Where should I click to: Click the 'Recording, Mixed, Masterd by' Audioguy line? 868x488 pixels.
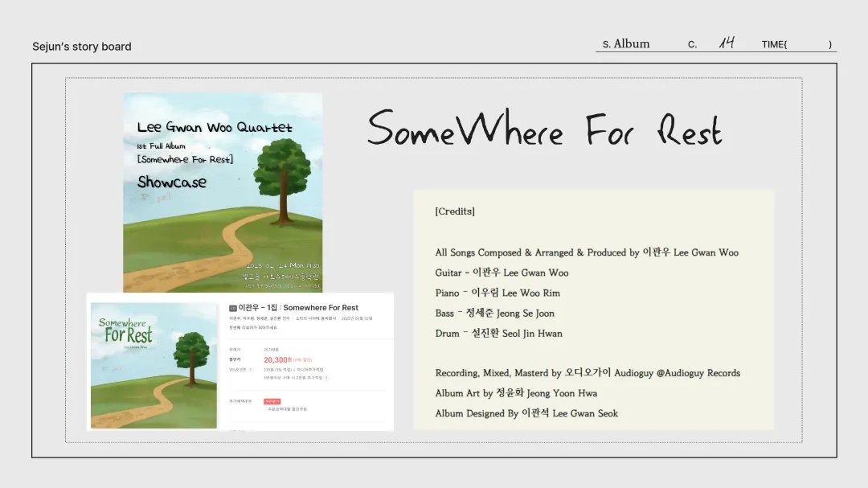click(588, 373)
